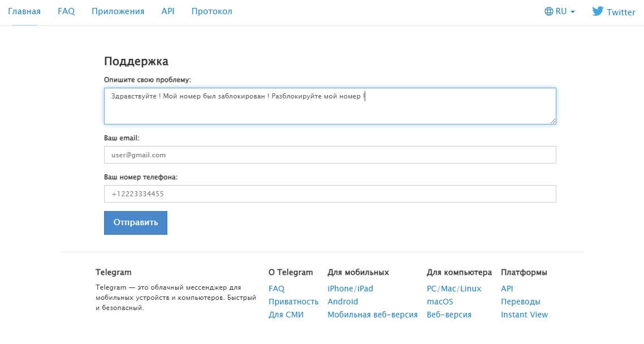Open the Android link in footer
Image resolution: width=644 pixels, height=344 pixels.
pos(342,301)
